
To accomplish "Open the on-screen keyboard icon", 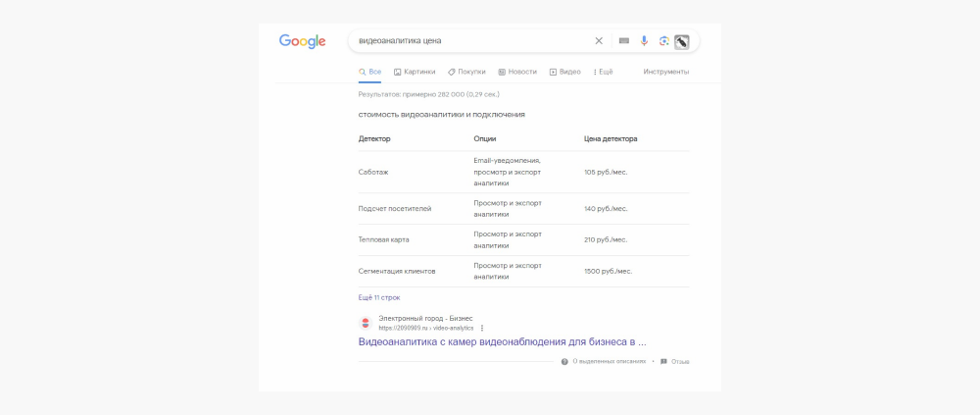I will [x=624, y=41].
